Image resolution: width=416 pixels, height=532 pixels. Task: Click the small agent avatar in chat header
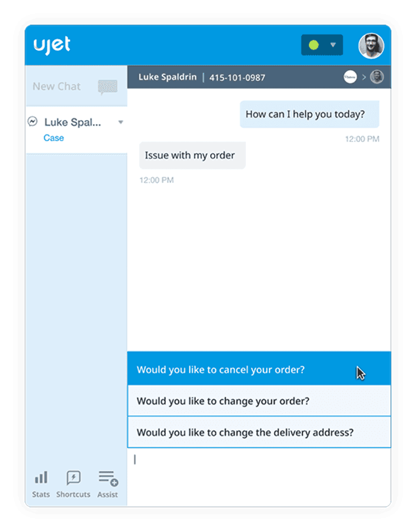click(x=377, y=77)
